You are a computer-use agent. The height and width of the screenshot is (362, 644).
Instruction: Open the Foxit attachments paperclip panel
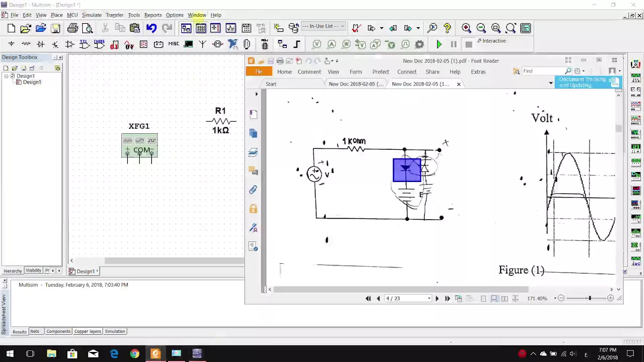253,190
